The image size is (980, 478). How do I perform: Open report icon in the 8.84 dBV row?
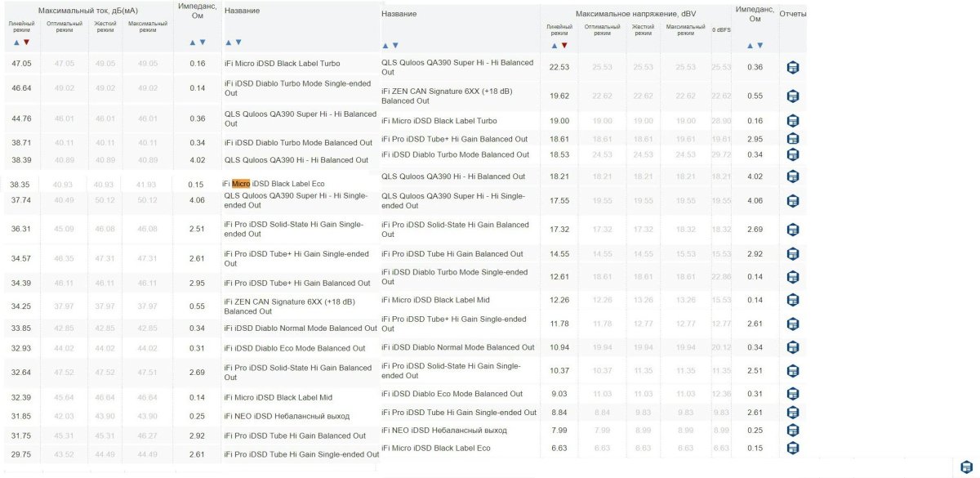tap(792, 413)
